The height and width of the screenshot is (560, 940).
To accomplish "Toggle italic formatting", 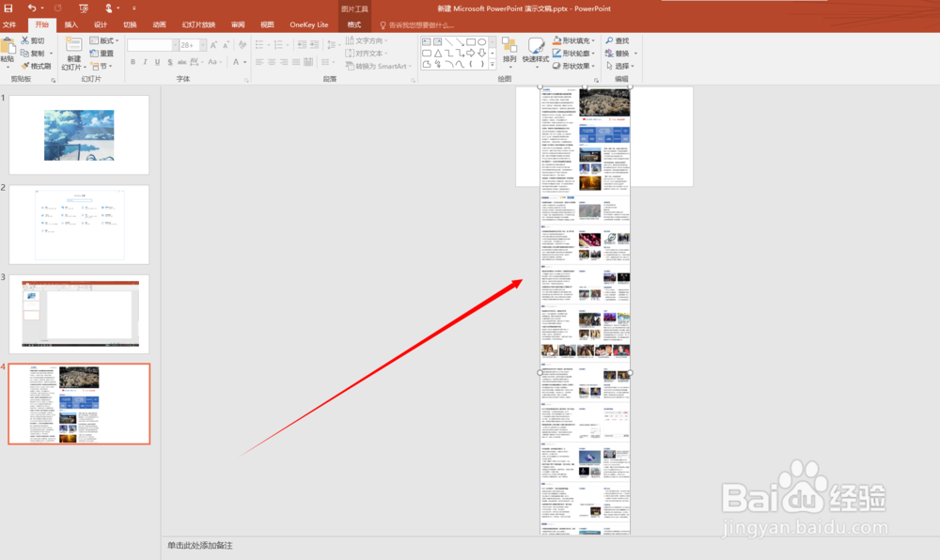I will click(145, 62).
